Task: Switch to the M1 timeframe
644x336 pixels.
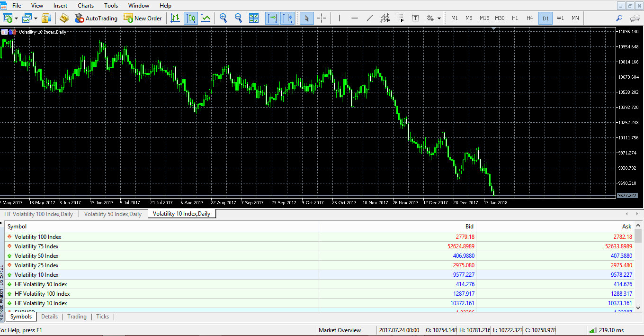Action: 455,18
